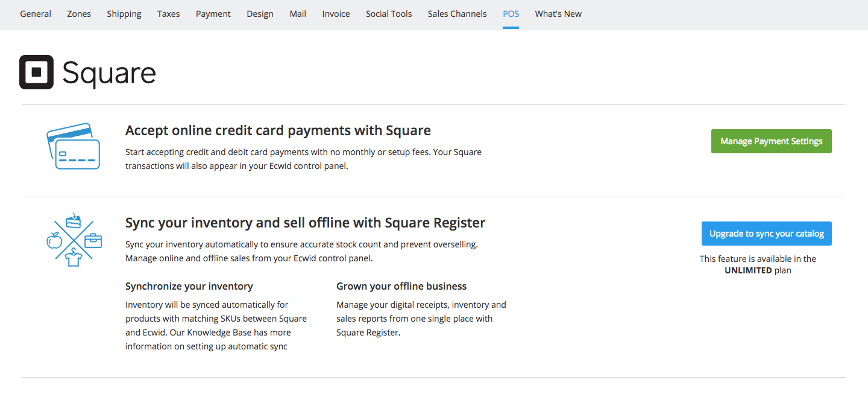This screenshot has height=417, width=868.
Task: Click Upgrade to sync your catalog
Action: tap(767, 234)
